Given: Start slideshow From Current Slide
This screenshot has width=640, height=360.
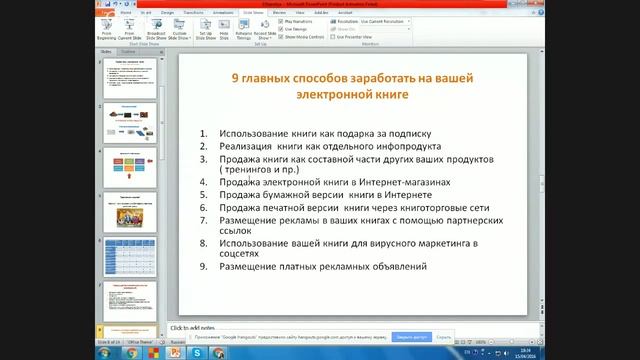Looking at the screenshot, I should coord(129,30).
